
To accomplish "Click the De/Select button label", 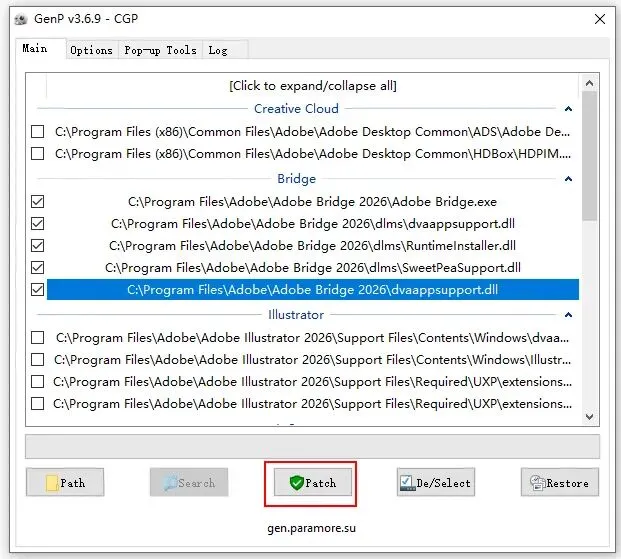I will (443, 483).
